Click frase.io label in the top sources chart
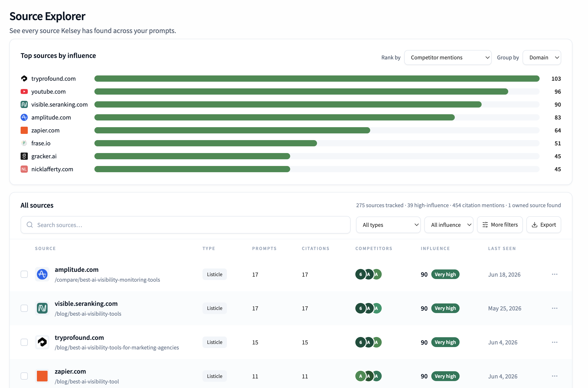Screen dimensions: 588x388 click(41, 143)
